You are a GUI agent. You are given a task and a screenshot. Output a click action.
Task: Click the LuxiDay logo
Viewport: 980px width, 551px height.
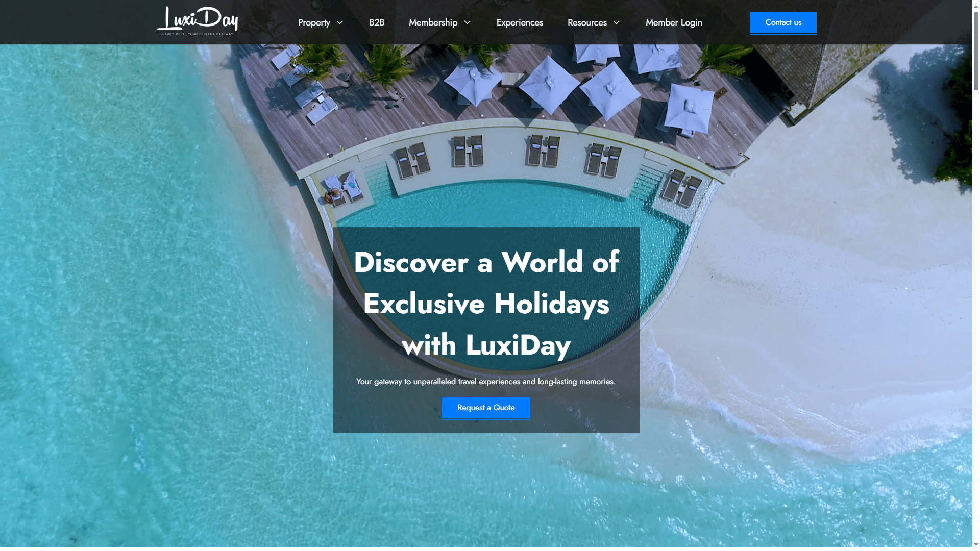click(x=198, y=21)
